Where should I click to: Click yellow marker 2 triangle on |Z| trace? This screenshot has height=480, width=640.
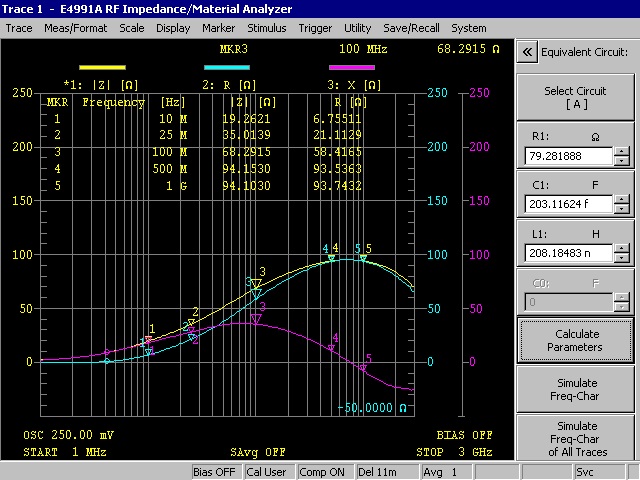[x=191, y=322]
